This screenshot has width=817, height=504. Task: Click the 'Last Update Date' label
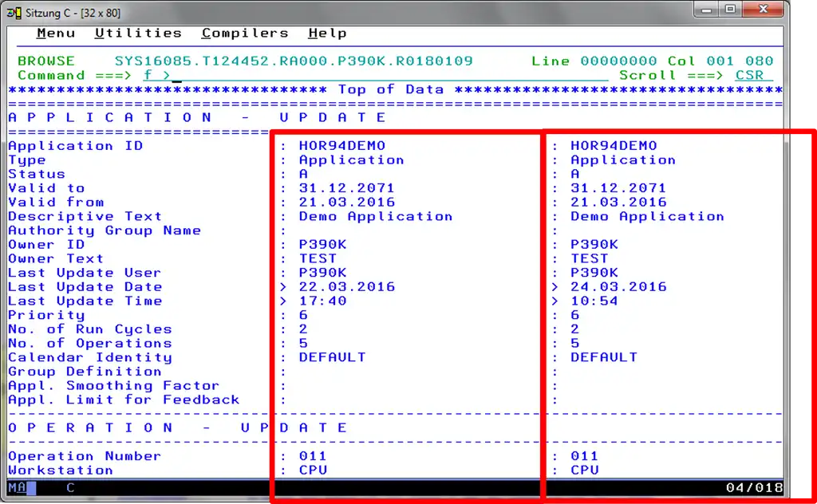click(85, 286)
